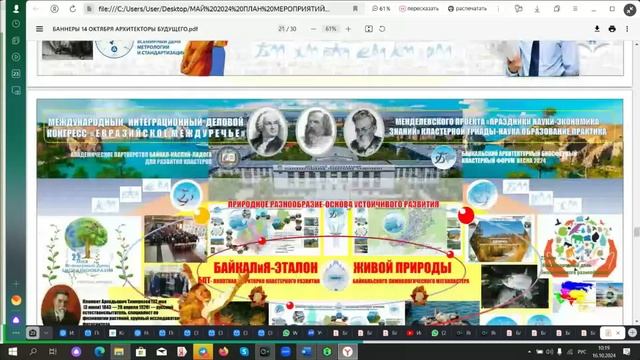The width and height of the screenshot is (640, 360).
Task: Open the calendar 23 icon in sidebar
Action: click(16, 73)
